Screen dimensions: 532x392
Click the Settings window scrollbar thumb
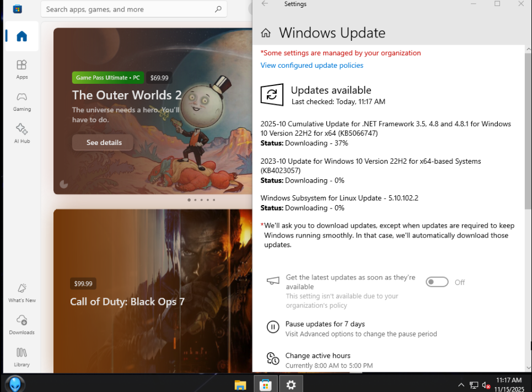(528, 130)
